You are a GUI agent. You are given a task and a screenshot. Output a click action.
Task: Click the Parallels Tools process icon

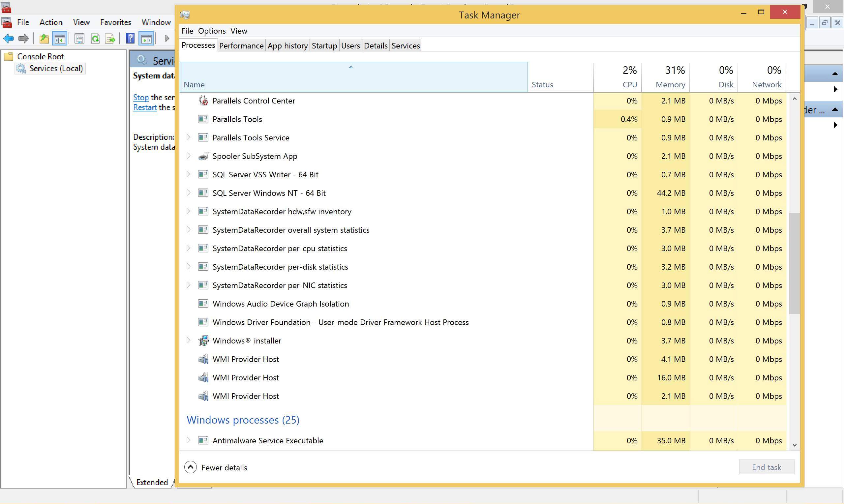[x=203, y=119]
